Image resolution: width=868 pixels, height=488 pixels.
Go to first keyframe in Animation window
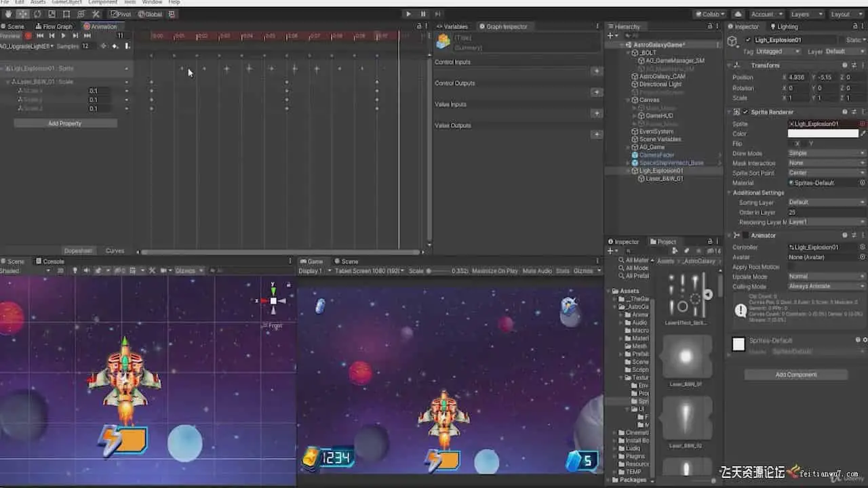pos(40,35)
